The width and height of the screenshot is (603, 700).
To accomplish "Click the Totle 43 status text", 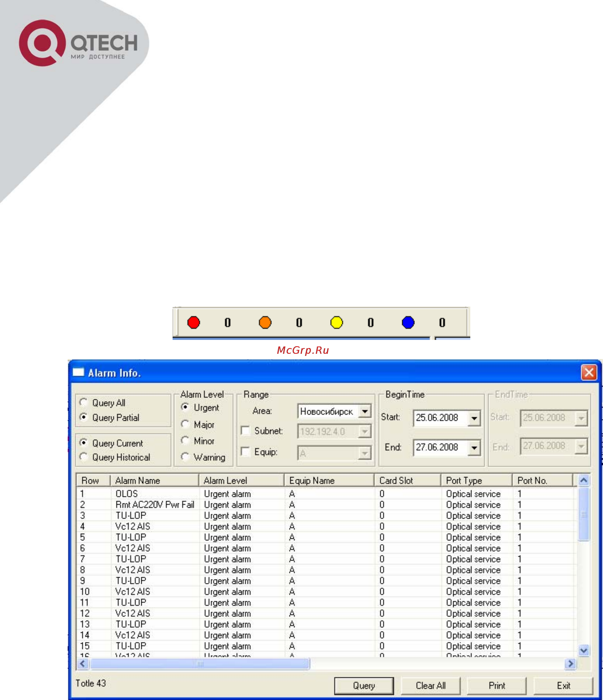I will (90, 683).
